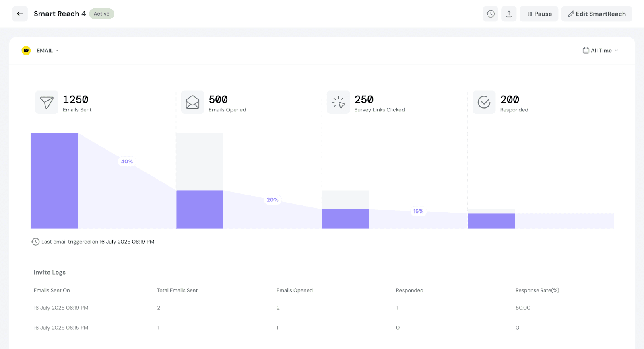Pause the Smart Reach campaign
Image resolution: width=644 pixels, height=349 pixels.
tap(539, 14)
